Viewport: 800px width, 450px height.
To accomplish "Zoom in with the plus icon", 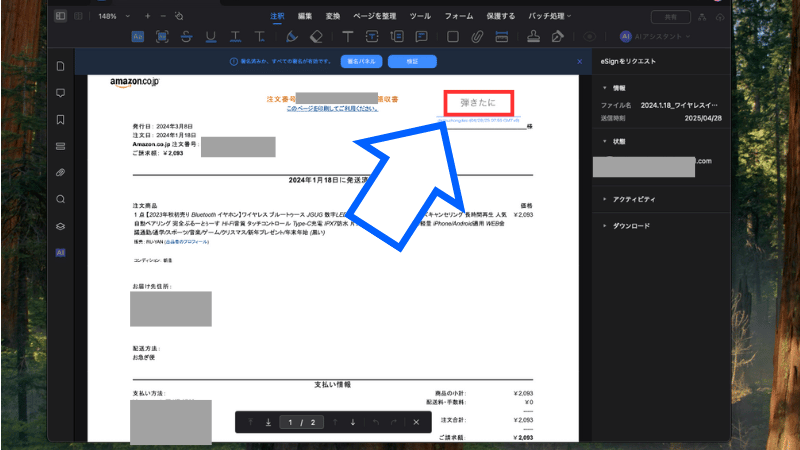I will (147, 16).
